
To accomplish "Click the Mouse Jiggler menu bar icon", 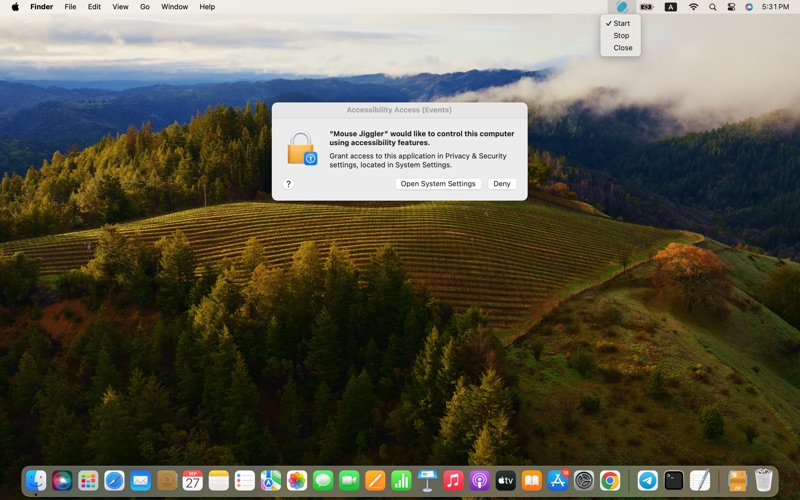I will pyautogui.click(x=621, y=7).
